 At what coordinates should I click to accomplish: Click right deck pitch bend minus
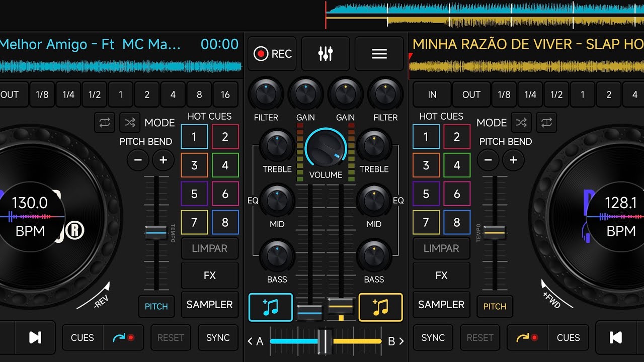488,160
